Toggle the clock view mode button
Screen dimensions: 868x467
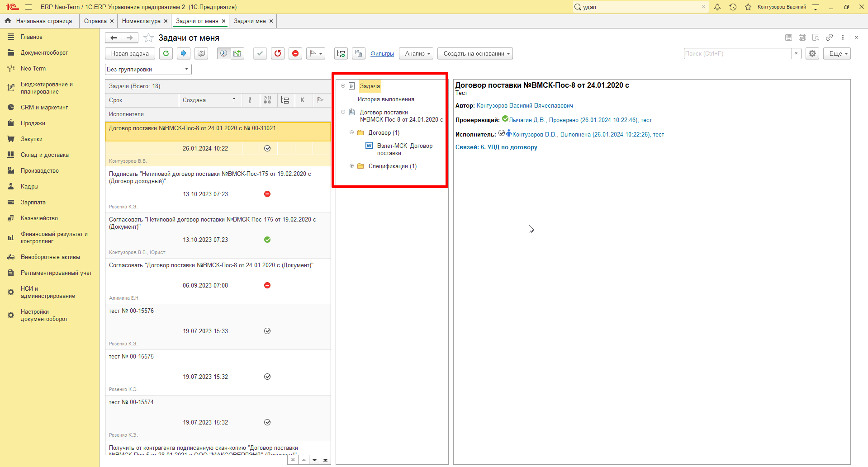tap(223, 53)
